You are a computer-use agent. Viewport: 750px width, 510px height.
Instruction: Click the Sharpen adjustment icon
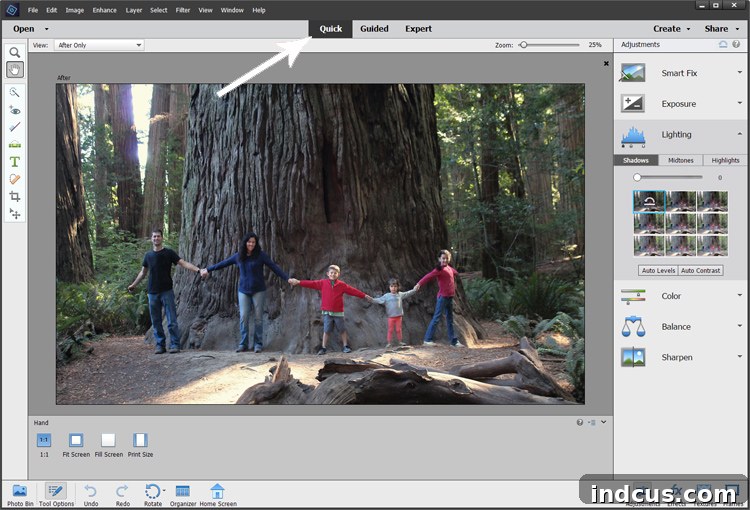click(x=633, y=357)
